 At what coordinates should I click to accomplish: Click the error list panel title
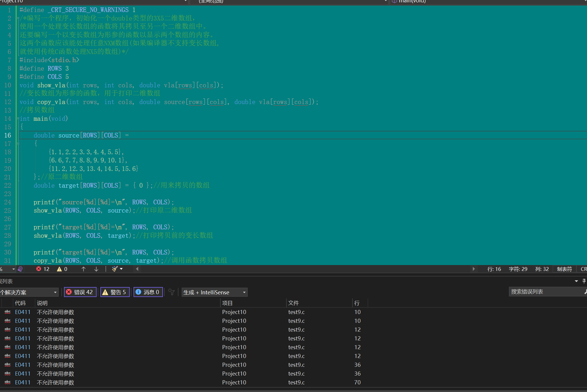click(x=6, y=281)
